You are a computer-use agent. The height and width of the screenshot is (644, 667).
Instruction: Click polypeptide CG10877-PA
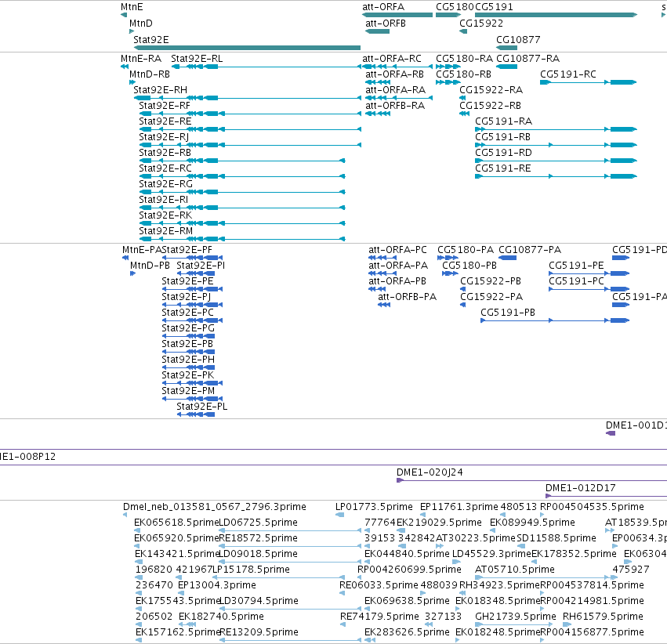[507, 258]
